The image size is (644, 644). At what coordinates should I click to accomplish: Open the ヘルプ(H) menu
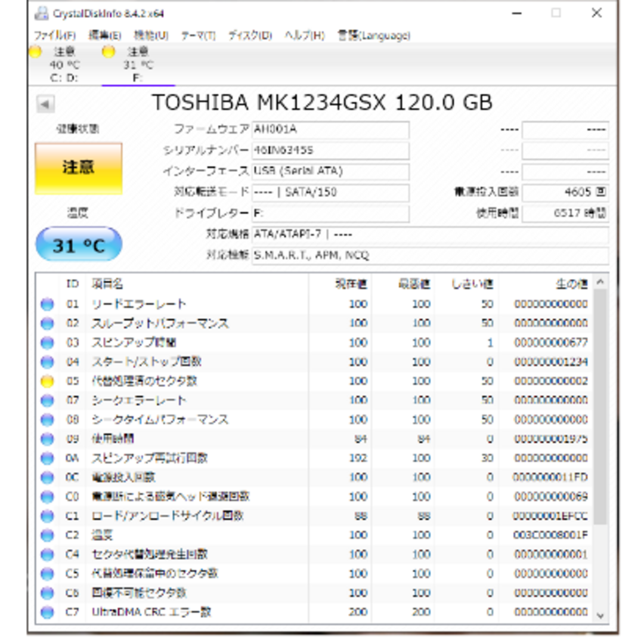point(305,36)
